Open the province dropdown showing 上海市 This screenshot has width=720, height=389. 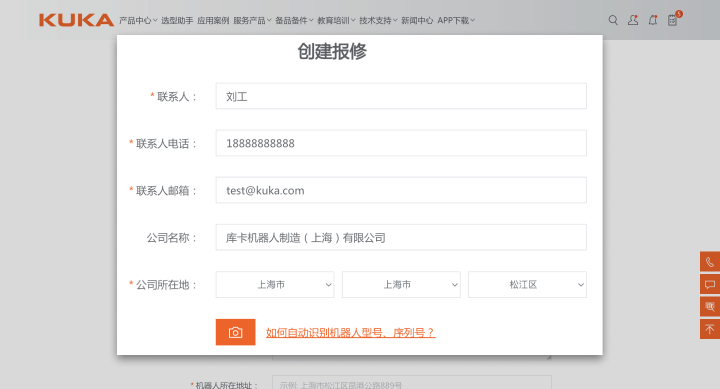click(275, 284)
